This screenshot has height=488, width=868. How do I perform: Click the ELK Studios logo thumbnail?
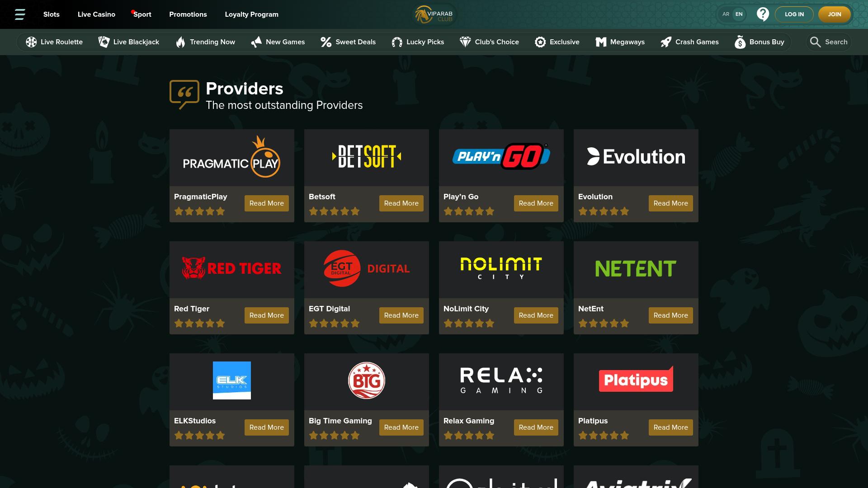[x=232, y=382]
